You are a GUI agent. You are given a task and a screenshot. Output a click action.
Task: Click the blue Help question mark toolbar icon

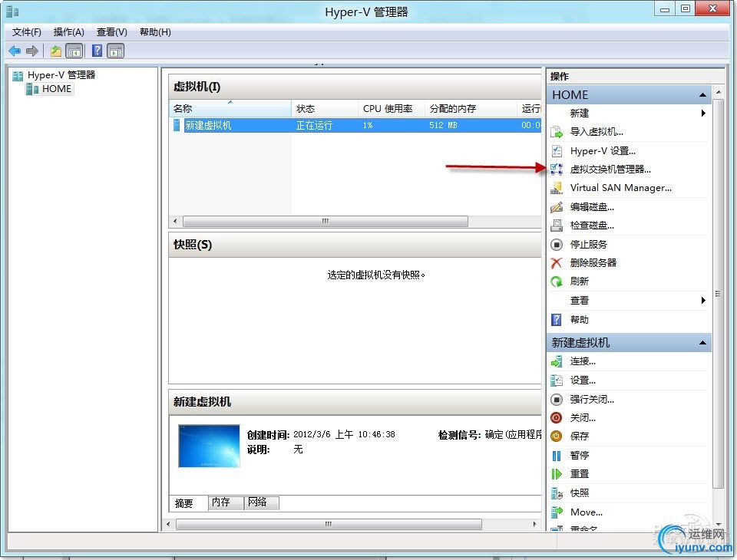coord(97,51)
